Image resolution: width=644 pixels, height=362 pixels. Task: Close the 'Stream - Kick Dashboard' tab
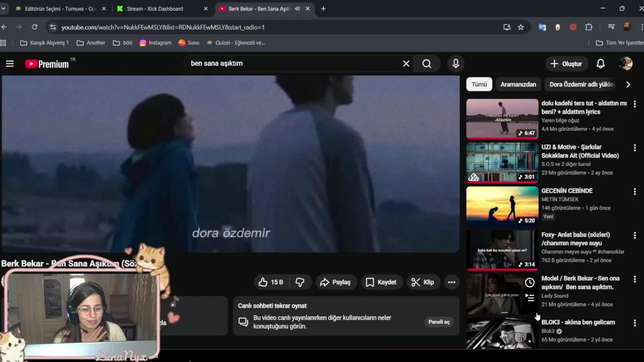click(x=205, y=9)
